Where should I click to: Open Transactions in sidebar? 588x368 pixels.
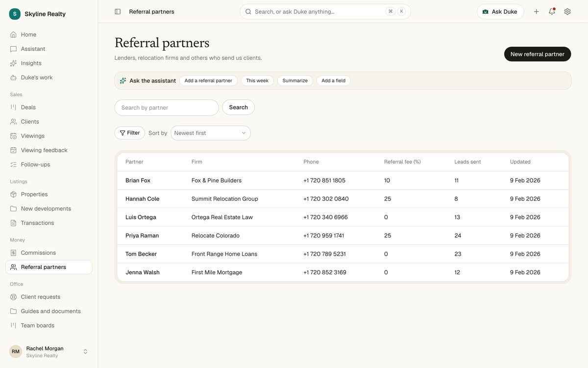[x=49, y=223]
